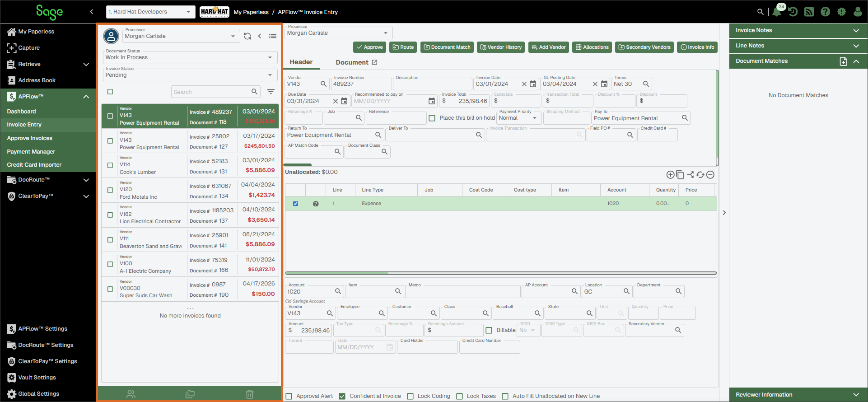868x402 pixels.
Task: Click the copy icon below the invoice list
Action: 190,394
